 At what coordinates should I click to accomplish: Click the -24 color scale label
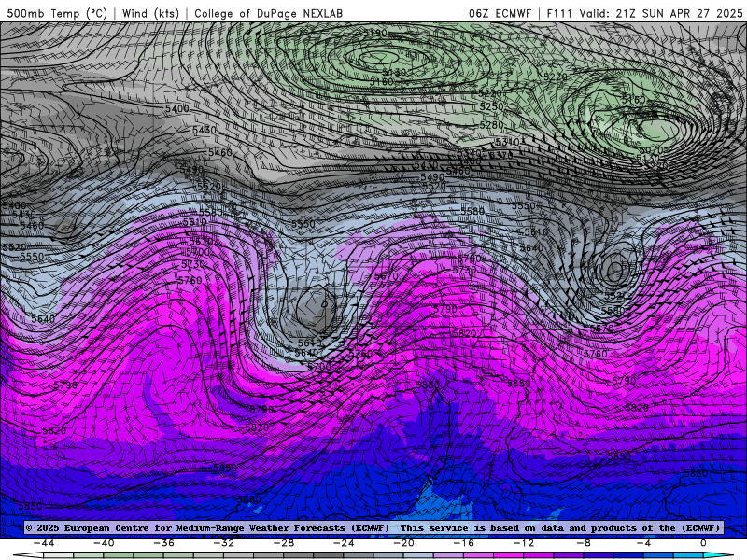point(344,543)
